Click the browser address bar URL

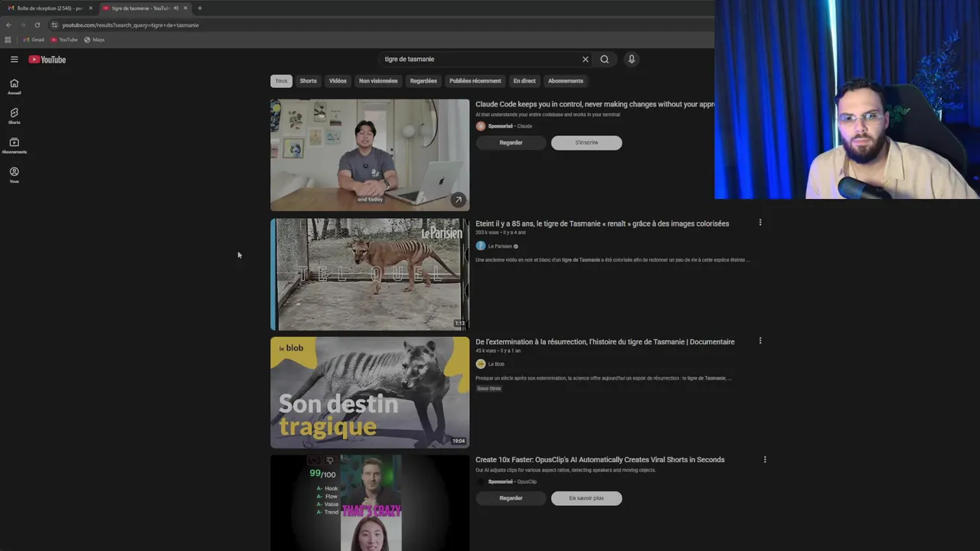pyautogui.click(x=130, y=25)
